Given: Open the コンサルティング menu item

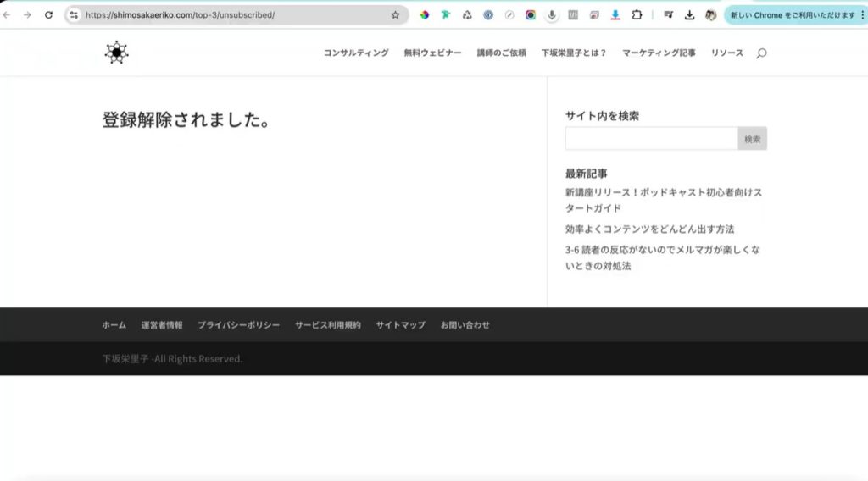Looking at the screenshot, I should pyautogui.click(x=356, y=53).
